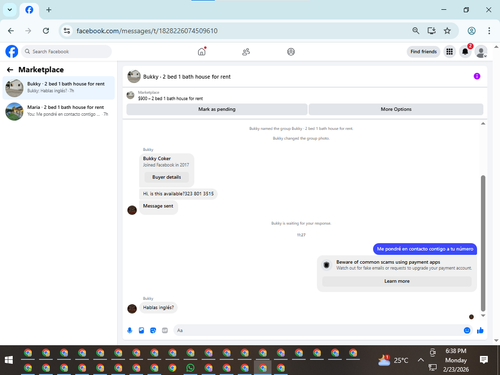Click the site information icon in address bar
500x375 pixels.
coord(67,31)
